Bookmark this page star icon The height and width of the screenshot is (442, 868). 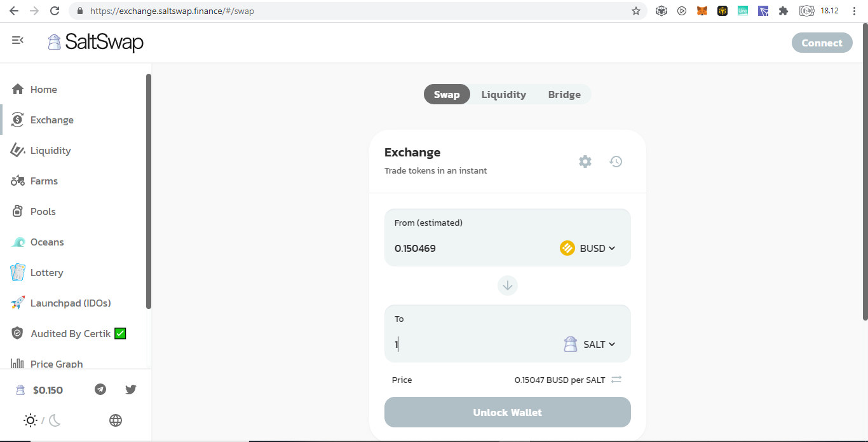[x=636, y=11]
